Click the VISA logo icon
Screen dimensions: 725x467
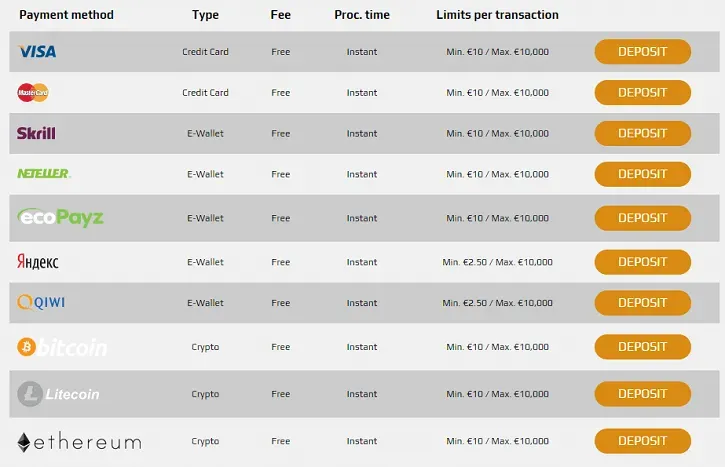pyautogui.click(x=37, y=52)
